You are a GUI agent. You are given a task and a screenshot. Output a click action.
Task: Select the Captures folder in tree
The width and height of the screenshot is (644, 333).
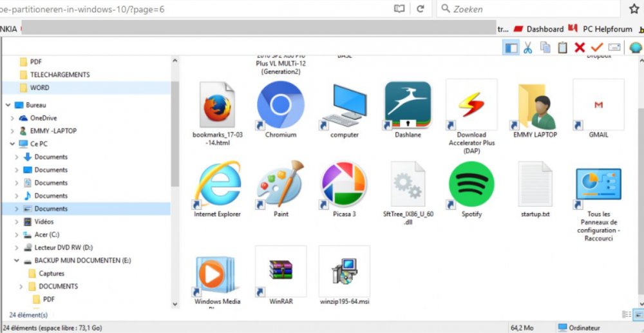tap(52, 274)
